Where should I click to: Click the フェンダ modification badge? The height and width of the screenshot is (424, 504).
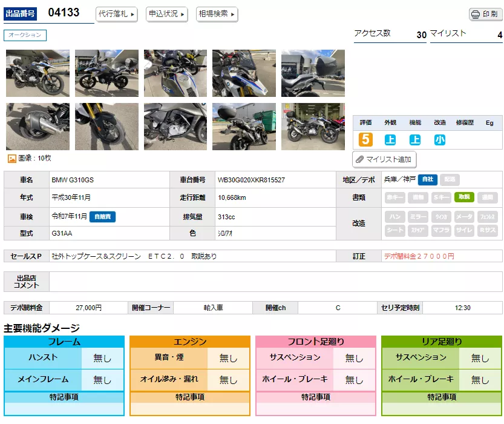pyautogui.click(x=487, y=217)
